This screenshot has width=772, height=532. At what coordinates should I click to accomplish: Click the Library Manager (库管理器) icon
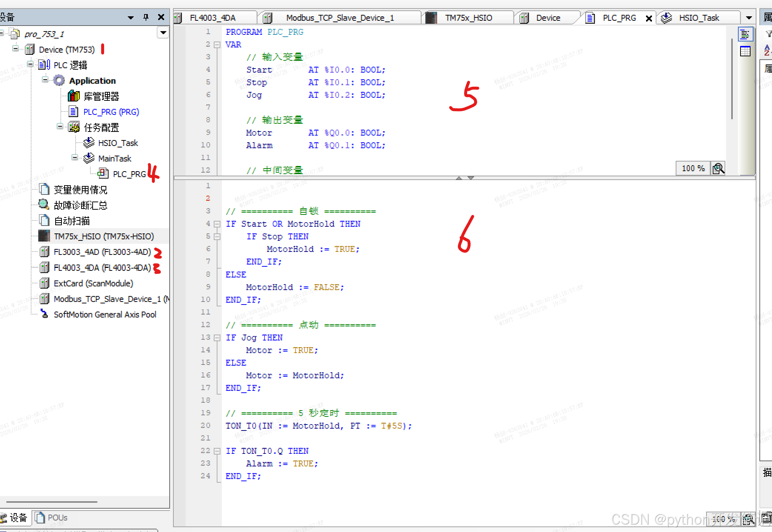pos(74,96)
